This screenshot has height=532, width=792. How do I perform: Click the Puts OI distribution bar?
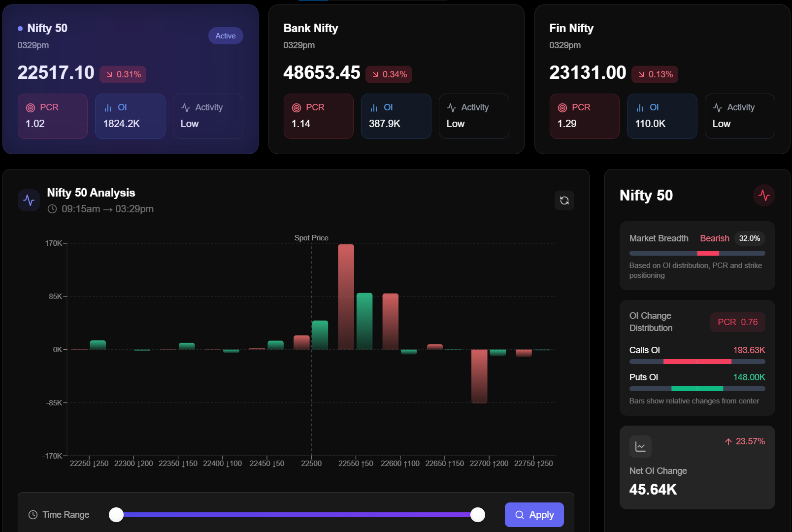(697, 389)
